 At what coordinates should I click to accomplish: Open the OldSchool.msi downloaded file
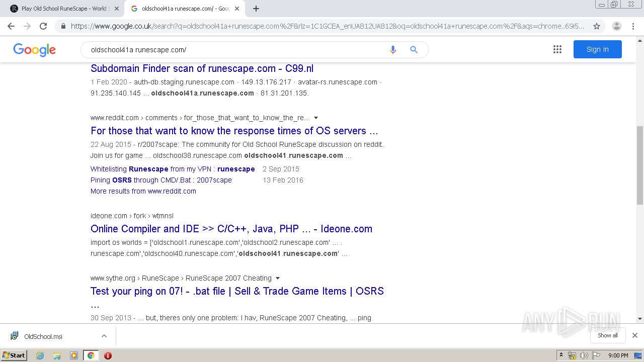[x=43, y=336]
